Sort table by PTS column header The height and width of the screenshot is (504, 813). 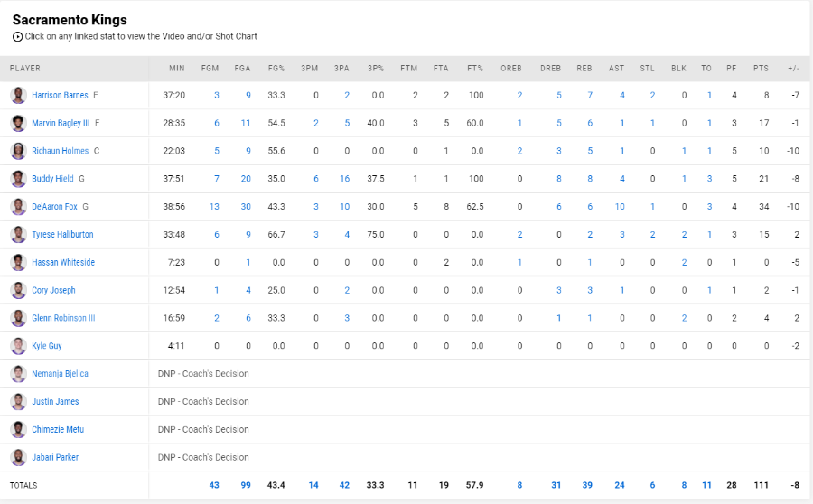pyautogui.click(x=762, y=69)
